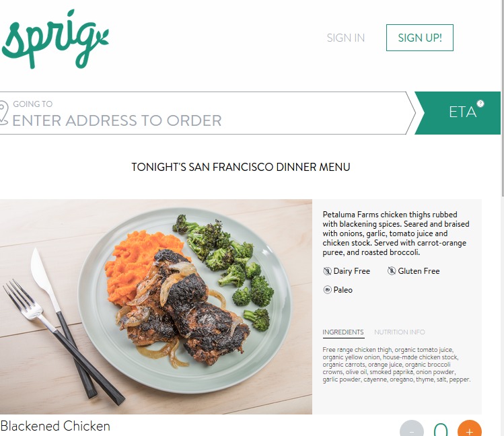This screenshot has height=436, width=504.
Task: Click the Sign Up! button
Action: coord(420,38)
